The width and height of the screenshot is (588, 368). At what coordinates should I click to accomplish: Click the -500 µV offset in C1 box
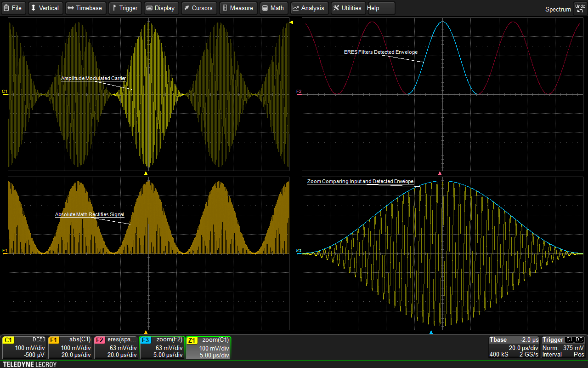click(x=34, y=355)
